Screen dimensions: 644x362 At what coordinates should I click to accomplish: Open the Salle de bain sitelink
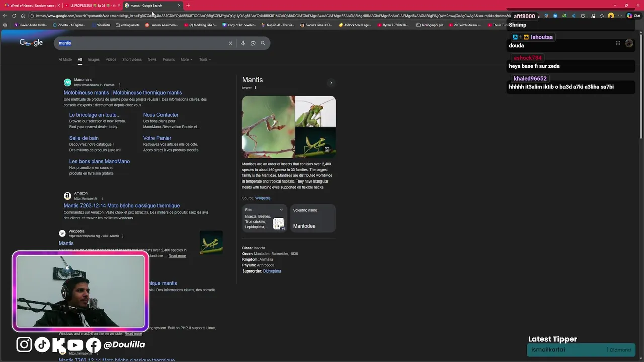[84, 138]
